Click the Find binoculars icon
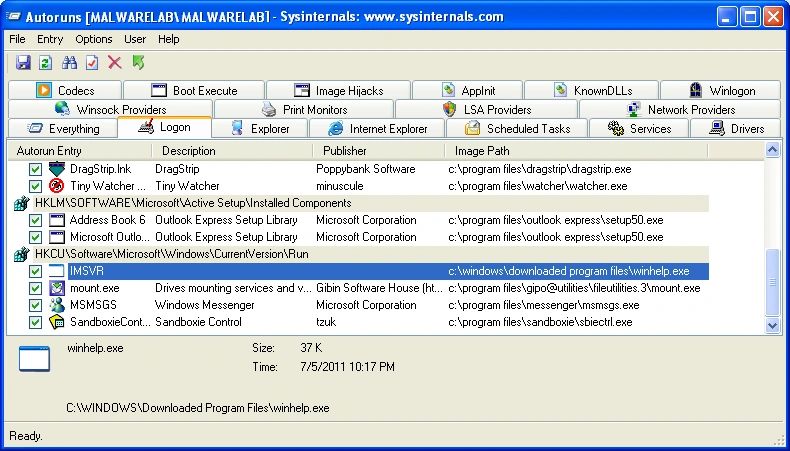 [x=70, y=63]
